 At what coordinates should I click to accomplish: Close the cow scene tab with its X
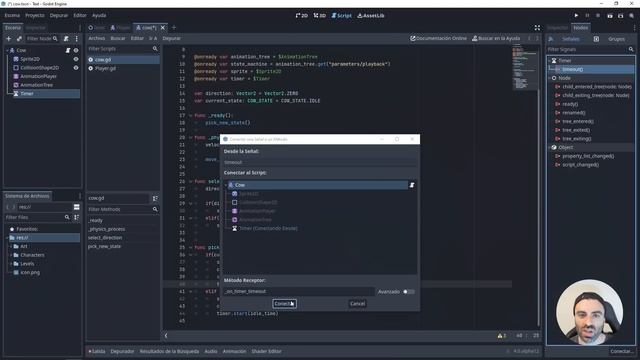pyautogui.click(x=163, y=28)
